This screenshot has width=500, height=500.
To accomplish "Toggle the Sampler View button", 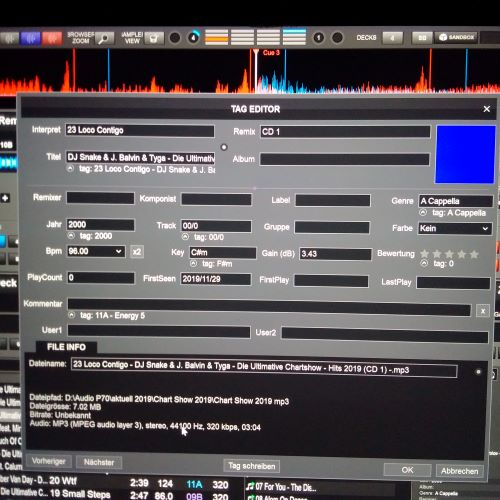I will 154,39.
